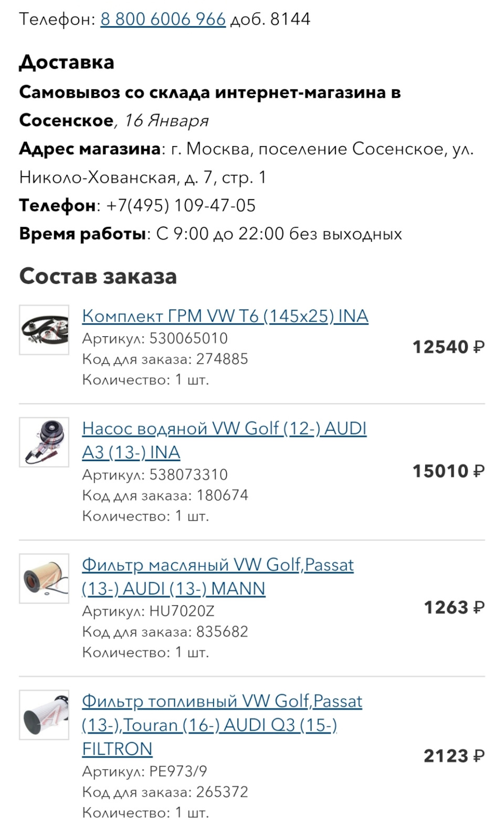Screen dimensions: 504x834
Task: Tap the Состав заказа heading
Action: [x=98, y=276]
